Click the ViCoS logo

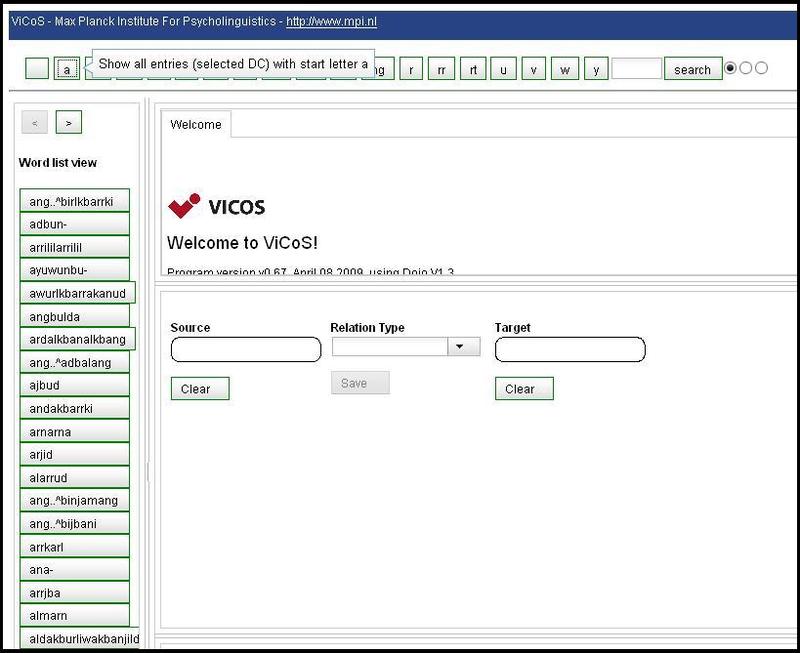tap(216, 206)
